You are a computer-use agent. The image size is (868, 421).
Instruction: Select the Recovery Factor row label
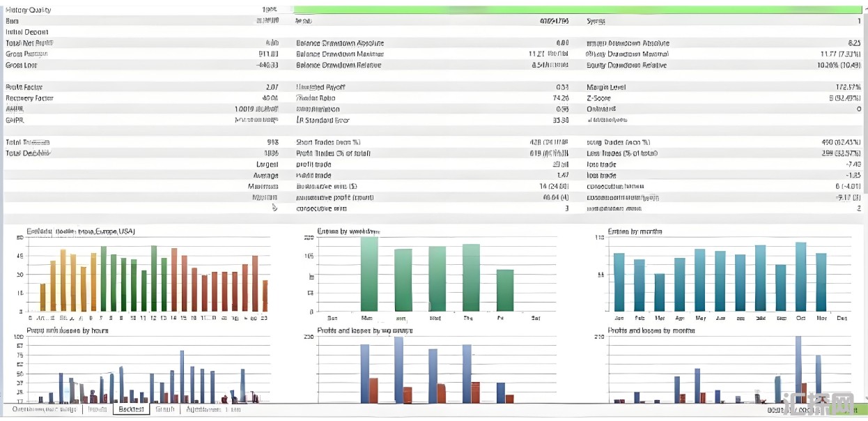pyautogui.click(x=29, y=98)
